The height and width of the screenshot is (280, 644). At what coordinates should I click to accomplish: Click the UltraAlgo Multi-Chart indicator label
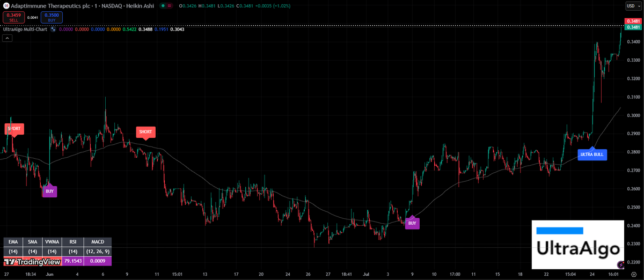pos(25,29)
